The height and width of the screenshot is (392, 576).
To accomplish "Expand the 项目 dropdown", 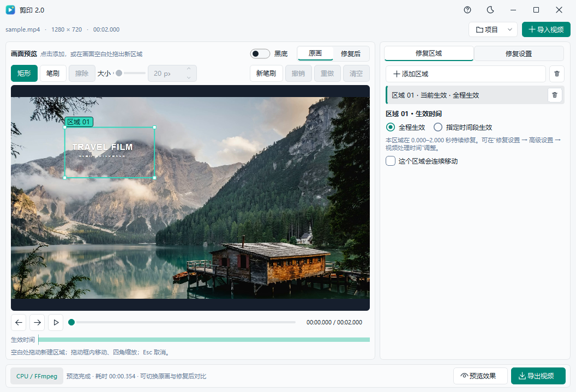I will pyautogui.click(x=493, y=29).
